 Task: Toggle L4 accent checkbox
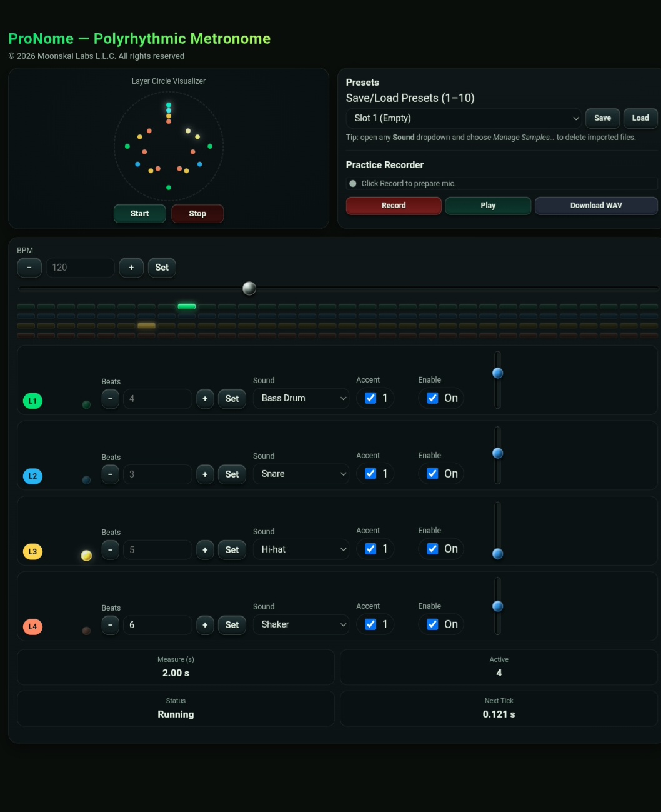coord(370,624)
